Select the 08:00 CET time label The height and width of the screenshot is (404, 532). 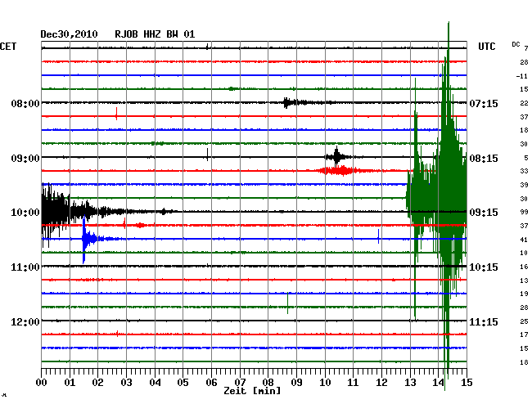pos(25,103)
